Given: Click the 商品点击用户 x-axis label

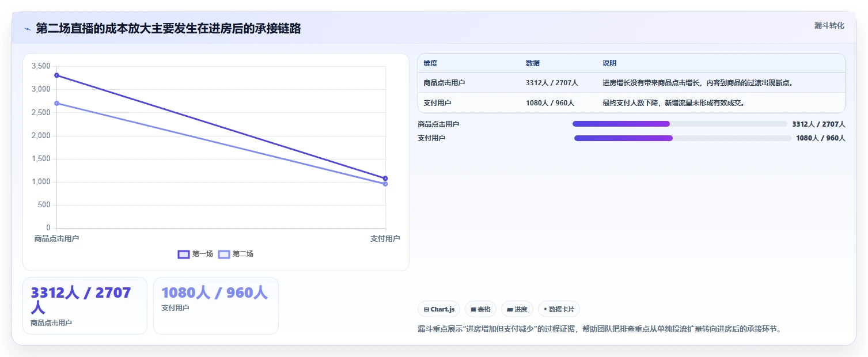Looking at the screenshot, I should tap(56, 238).
